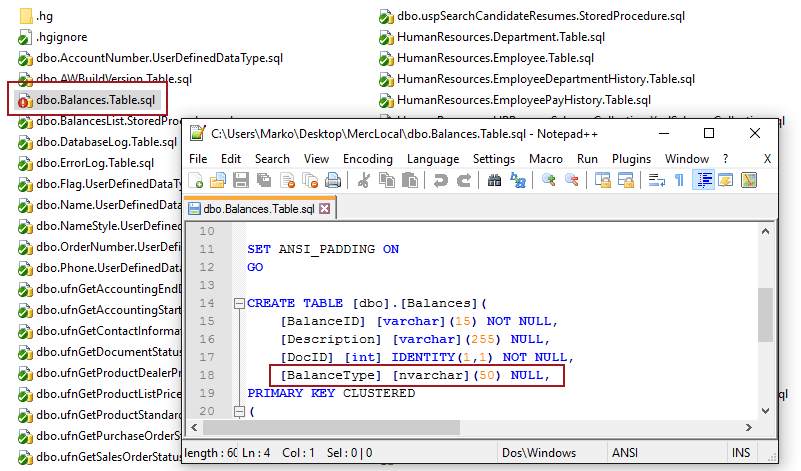Click the editor scroll down arrow
The image size is (801, 471).
tap(765, 410)
